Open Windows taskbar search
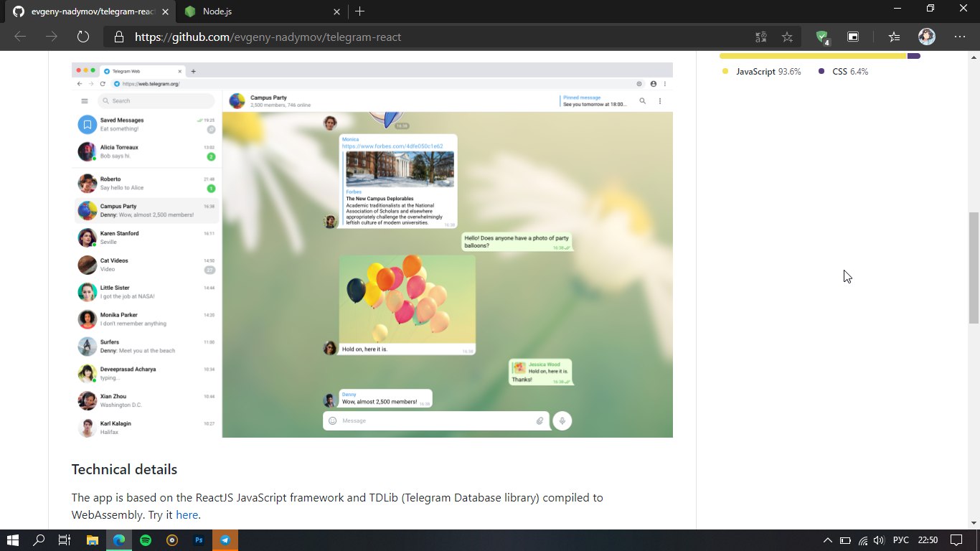Viewport: 980px width, 551px height. tap(39, 540)
